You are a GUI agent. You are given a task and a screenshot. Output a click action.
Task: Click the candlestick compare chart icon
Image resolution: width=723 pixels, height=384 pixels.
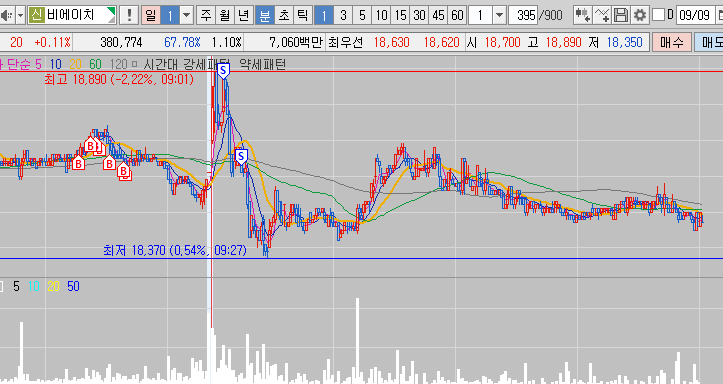[583, 16]
